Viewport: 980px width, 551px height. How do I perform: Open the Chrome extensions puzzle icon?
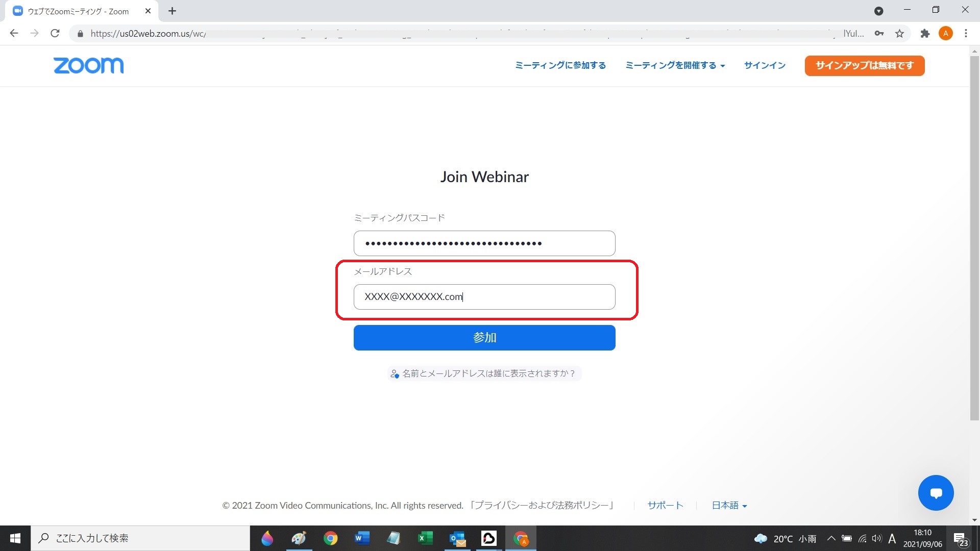tap(925, 34)
